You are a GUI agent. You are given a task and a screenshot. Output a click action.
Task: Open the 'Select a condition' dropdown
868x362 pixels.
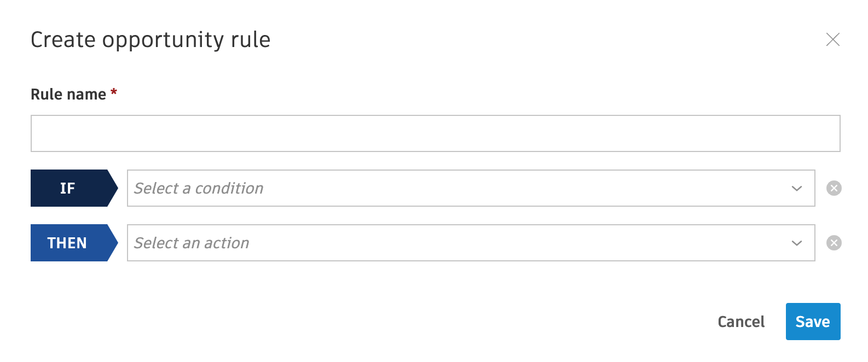[471, 188]
